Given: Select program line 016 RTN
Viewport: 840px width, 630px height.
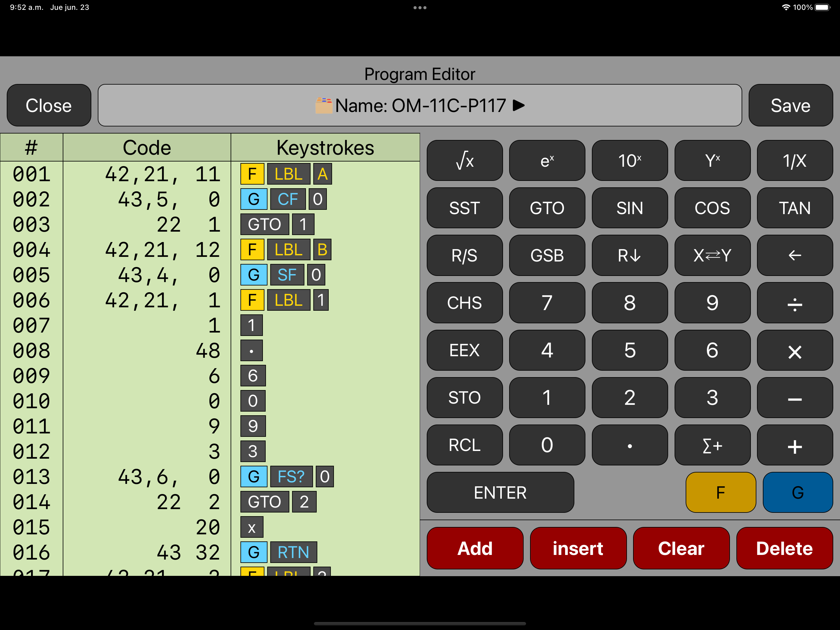Looking at the screenshot, I should 210,552.
